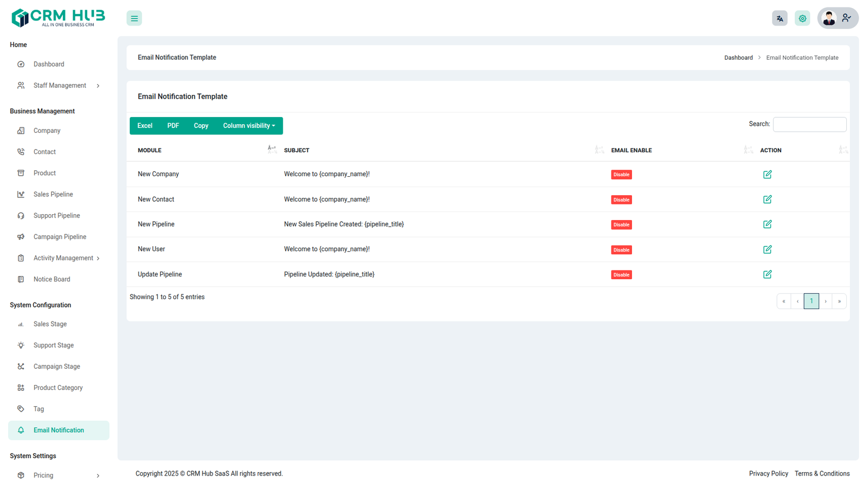Sort table by Module column header
This screenshot has width=868, height=488.
(150, 151)
